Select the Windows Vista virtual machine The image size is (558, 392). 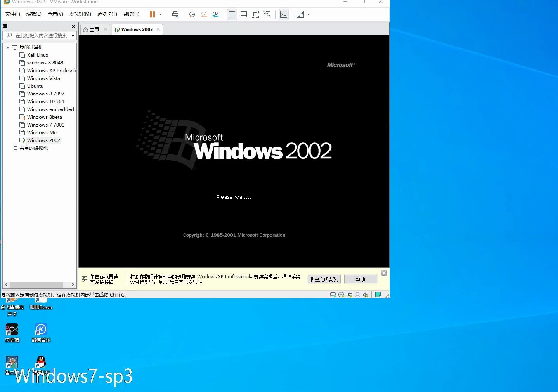click(43, 78)
